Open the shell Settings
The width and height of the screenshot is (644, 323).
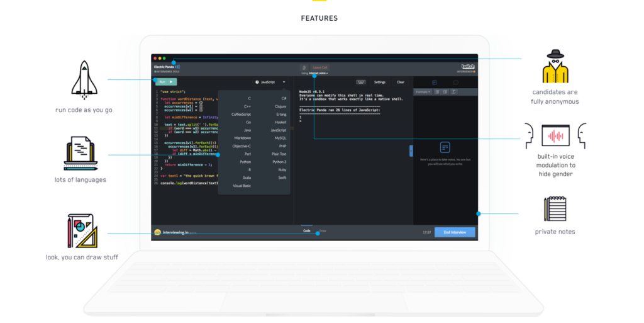[x=380, y=82]
